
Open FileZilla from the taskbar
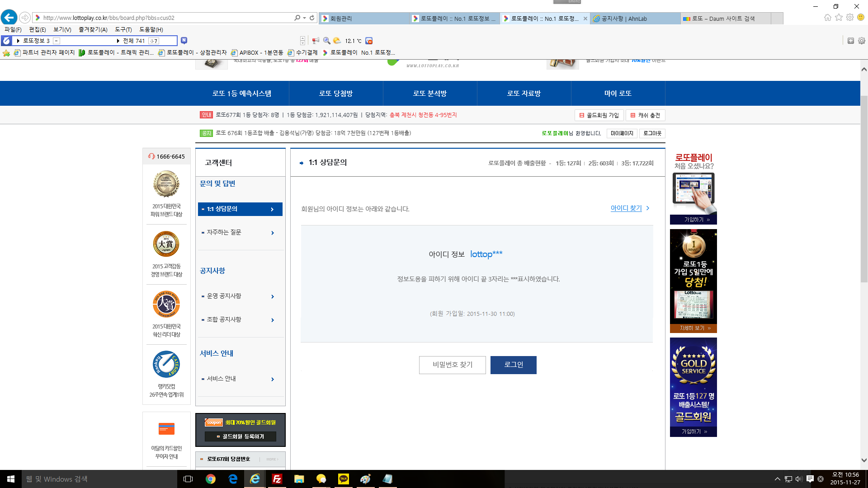(x=277, y=479)
